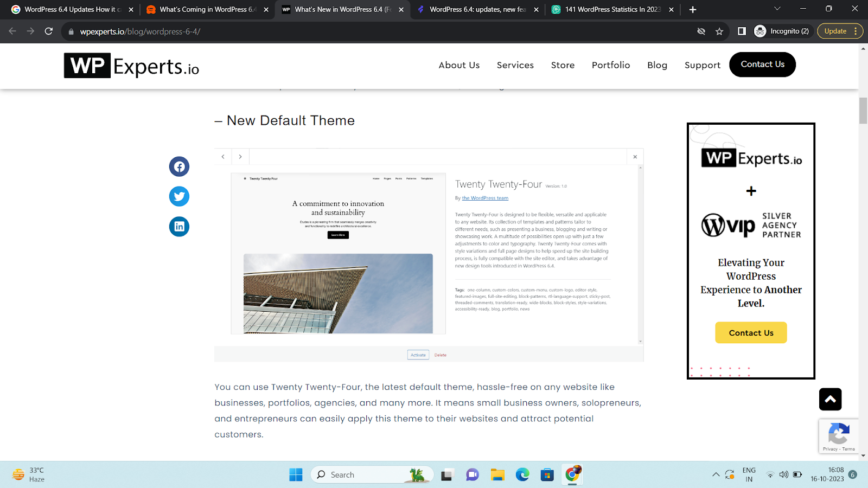
Task: Click the 'New Default Theme' heading text
Action: pyautogui.click(x=291, y=120)
